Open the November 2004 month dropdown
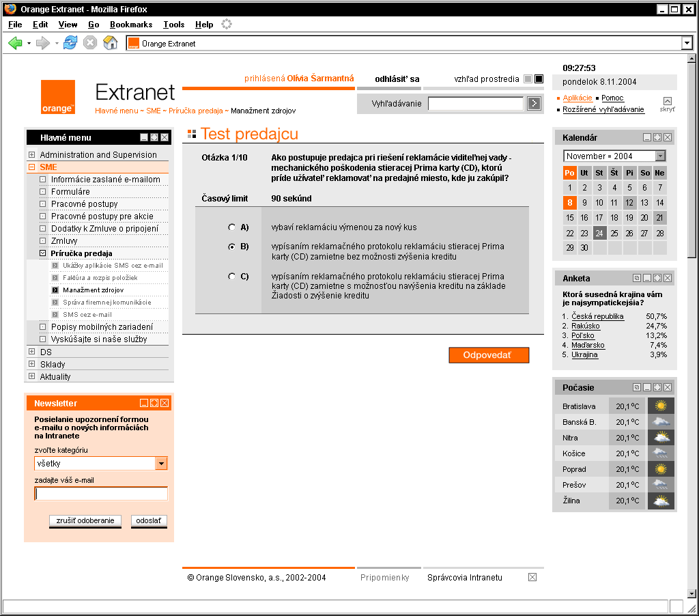Viewport: 699px width, 616px height. point(660,156)
